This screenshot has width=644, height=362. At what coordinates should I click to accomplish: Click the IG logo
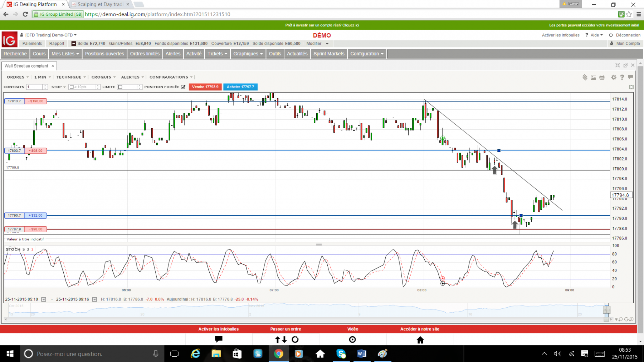tap(9, 40)
